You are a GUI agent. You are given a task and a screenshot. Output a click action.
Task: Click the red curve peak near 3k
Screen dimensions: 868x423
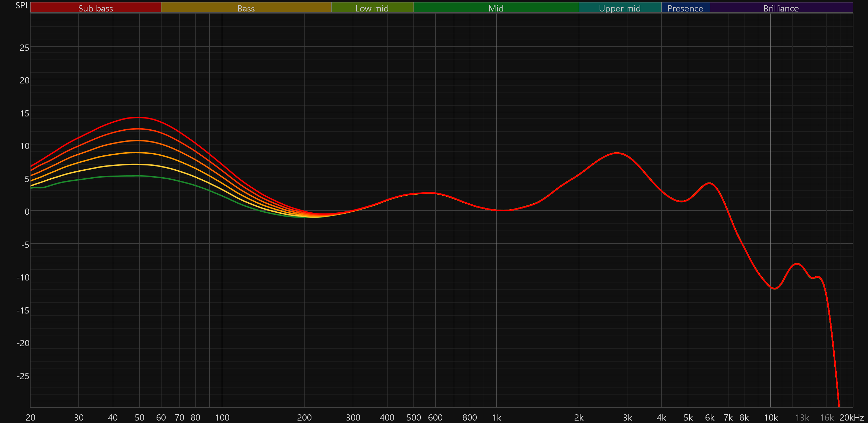click(x=617, y=153)
